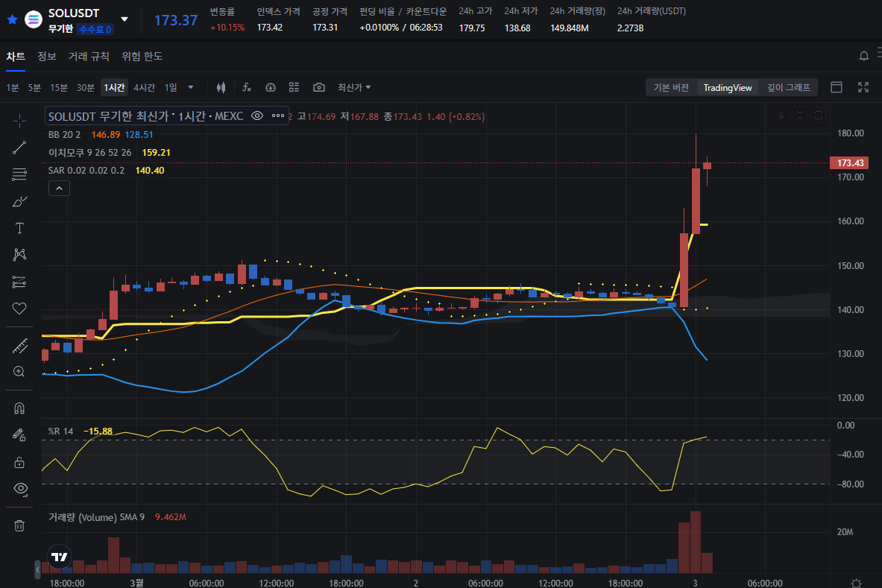Switch to 기본 버전 chart mode
The height and width of the screenshot is (588, 882).
click(671, 87)
